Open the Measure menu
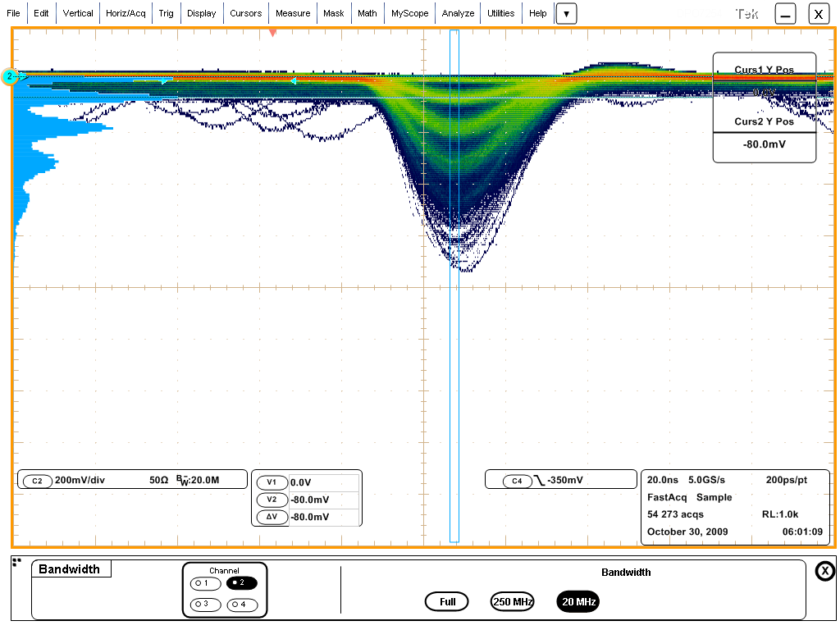This screenshot has height=630, width=840. pos(293,13)
